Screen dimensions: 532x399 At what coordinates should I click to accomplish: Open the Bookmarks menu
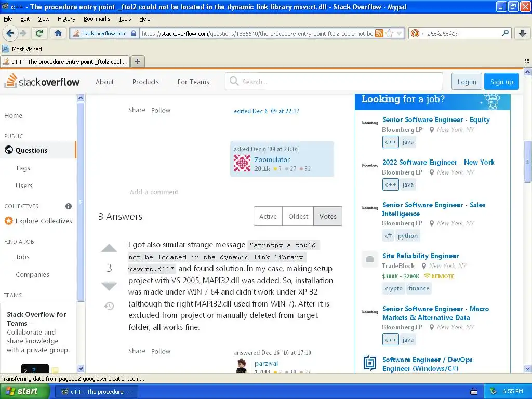pos(97,19)
